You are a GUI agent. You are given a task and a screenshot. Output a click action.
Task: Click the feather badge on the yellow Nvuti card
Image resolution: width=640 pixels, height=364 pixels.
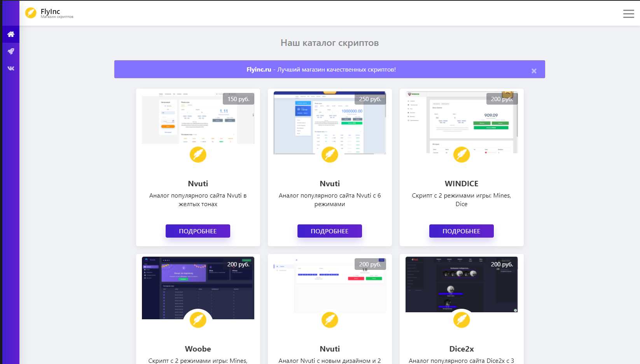[198, 155]
